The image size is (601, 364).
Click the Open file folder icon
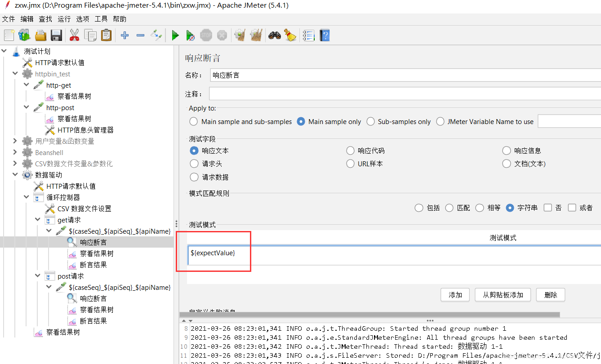[40, 35]
